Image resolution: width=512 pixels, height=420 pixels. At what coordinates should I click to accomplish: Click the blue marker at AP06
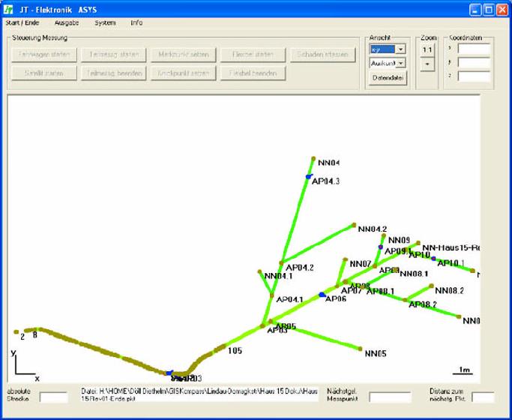click(x=322, y=295)
